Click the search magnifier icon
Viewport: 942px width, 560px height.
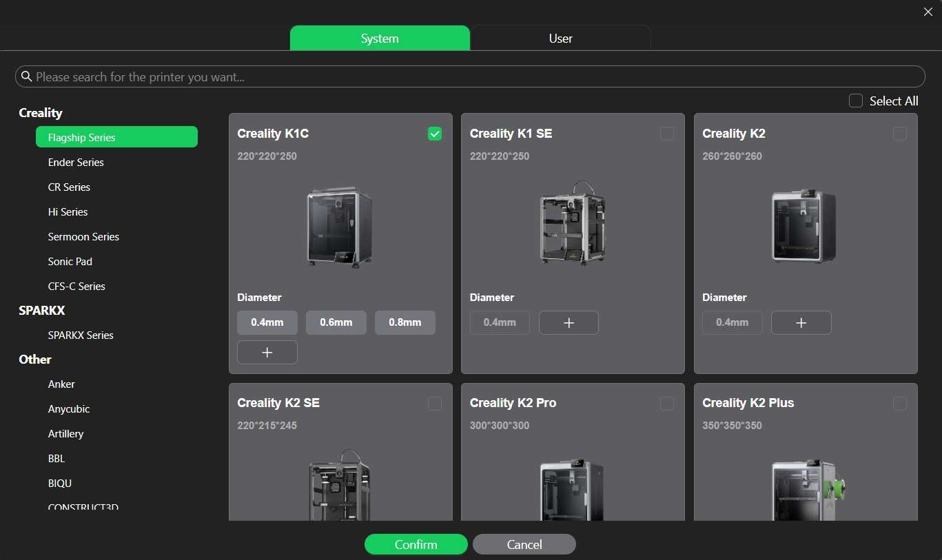27,76
